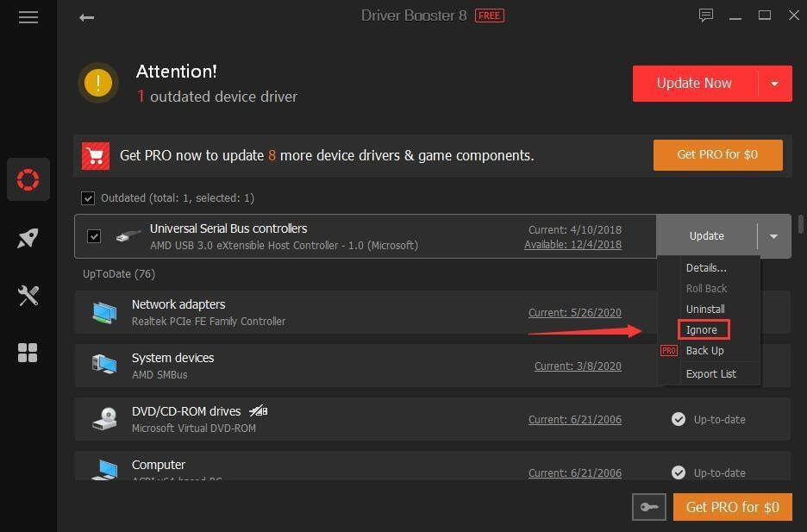Image resolution: width=807 pixels, height=532 pixels.
Task: Choose Export List from the context menu
Action: coord(710,373)
